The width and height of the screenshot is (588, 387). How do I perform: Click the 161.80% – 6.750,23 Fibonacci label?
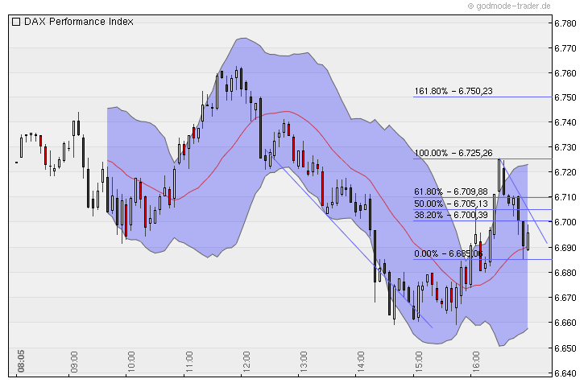pyautogui.click(x=453, y=91)
